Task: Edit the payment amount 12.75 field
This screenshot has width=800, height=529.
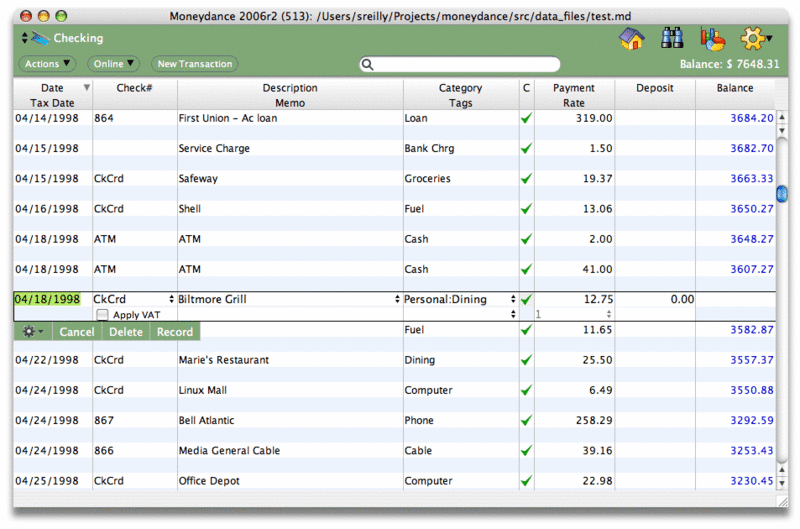Action: (574, 299)
